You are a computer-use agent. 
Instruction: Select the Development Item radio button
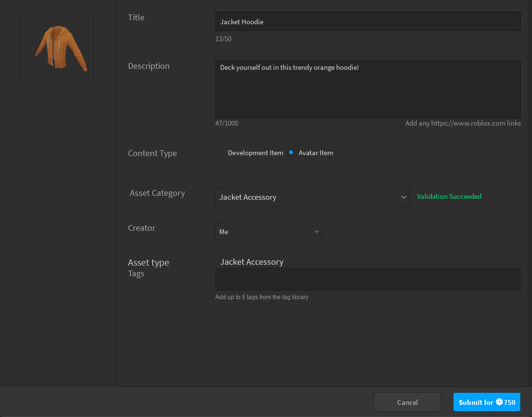pos(220,153)
